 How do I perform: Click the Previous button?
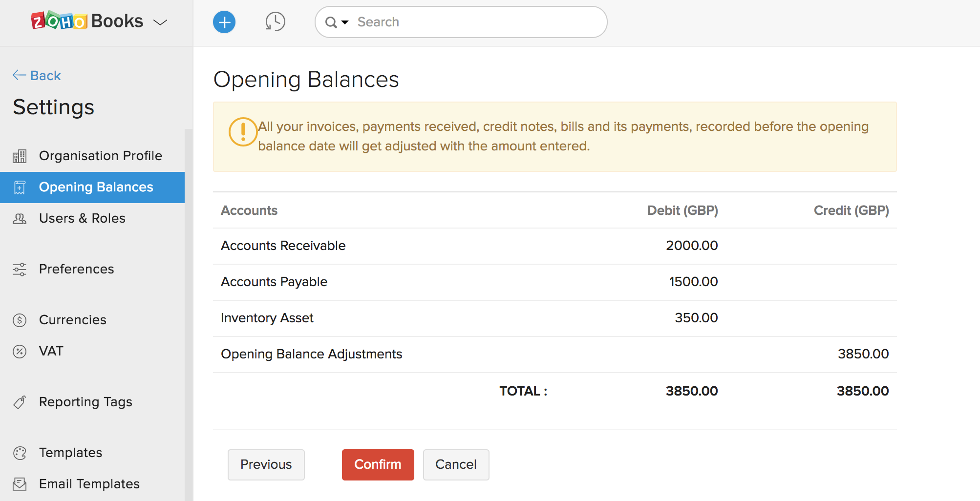(x=266, y=464)
